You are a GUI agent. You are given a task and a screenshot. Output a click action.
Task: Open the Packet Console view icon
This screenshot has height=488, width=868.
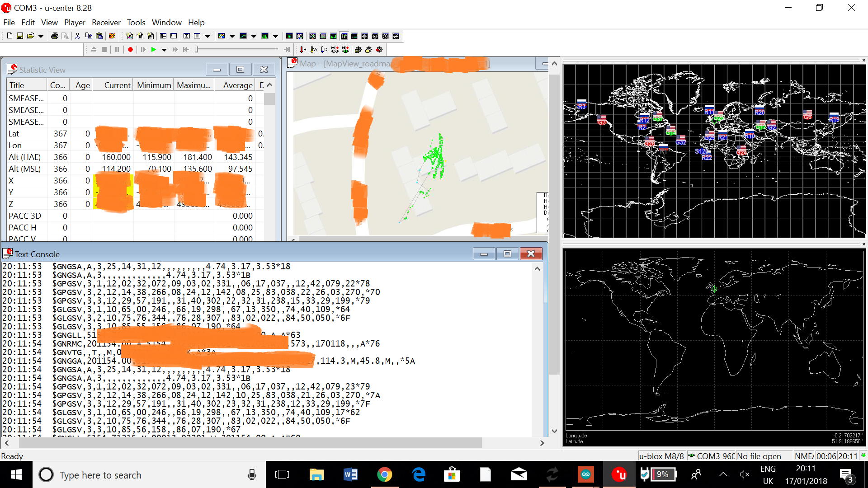(x=130, y=36)
